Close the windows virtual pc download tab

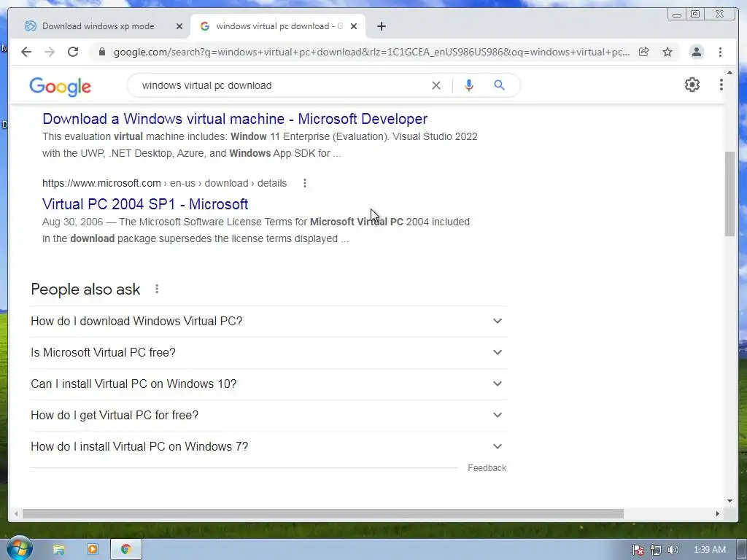[354, 26]
